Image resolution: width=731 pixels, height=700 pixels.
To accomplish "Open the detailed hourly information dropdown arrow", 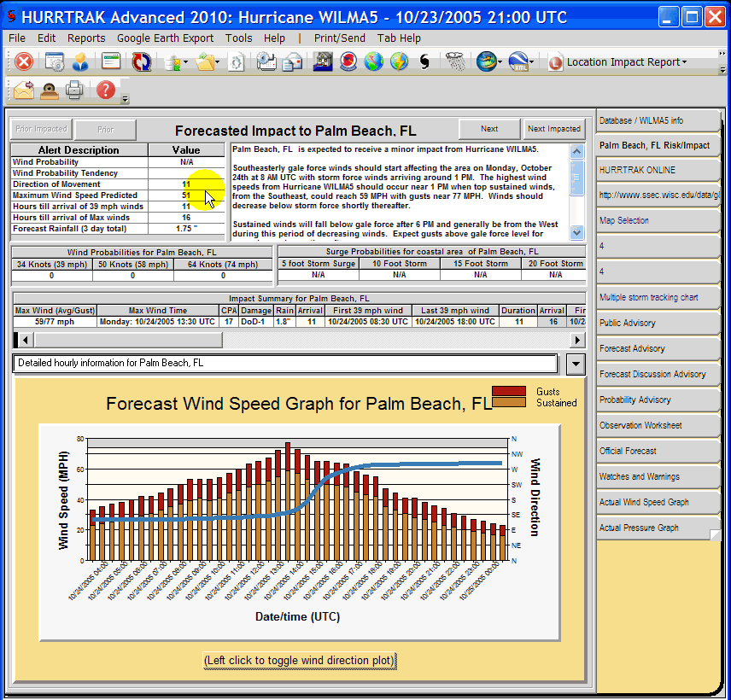I will [x=576, y=364].
